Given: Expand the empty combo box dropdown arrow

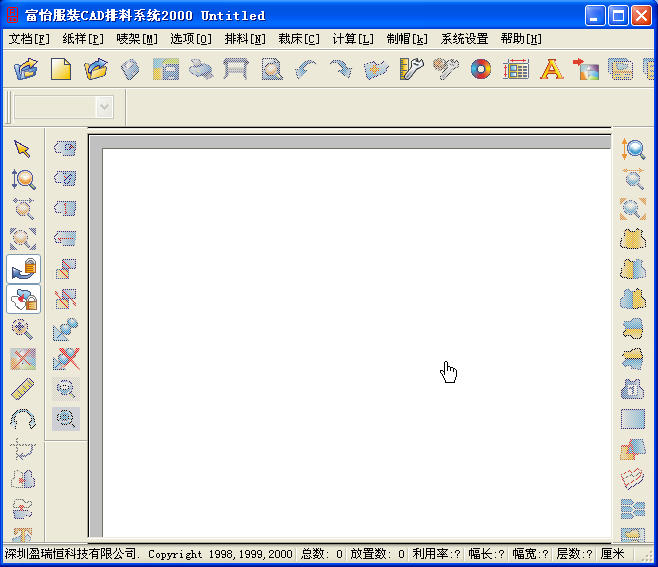Looking at the screenshot, I should click(104, 107).
